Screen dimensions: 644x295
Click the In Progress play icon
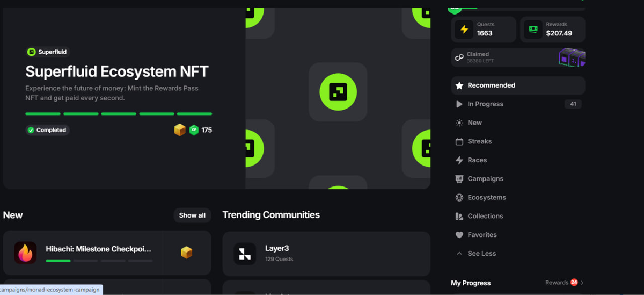(x=459, y=104)
